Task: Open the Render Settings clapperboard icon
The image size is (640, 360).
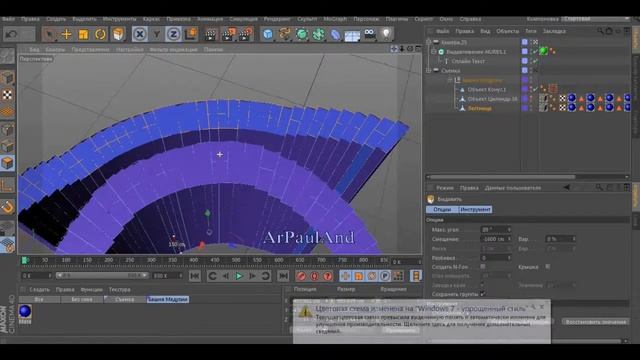Action: [246, 34]
